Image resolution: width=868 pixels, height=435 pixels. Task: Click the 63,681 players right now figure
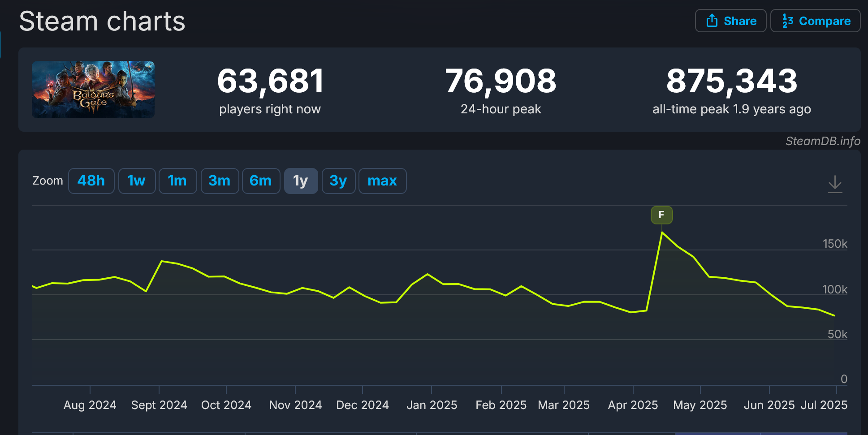pos(270,81)
